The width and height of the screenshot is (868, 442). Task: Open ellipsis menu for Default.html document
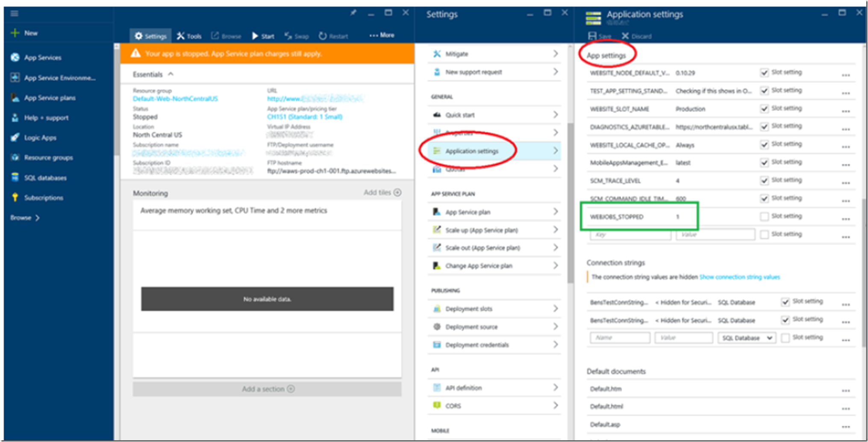pyautogui.click(x=846, y=409)
